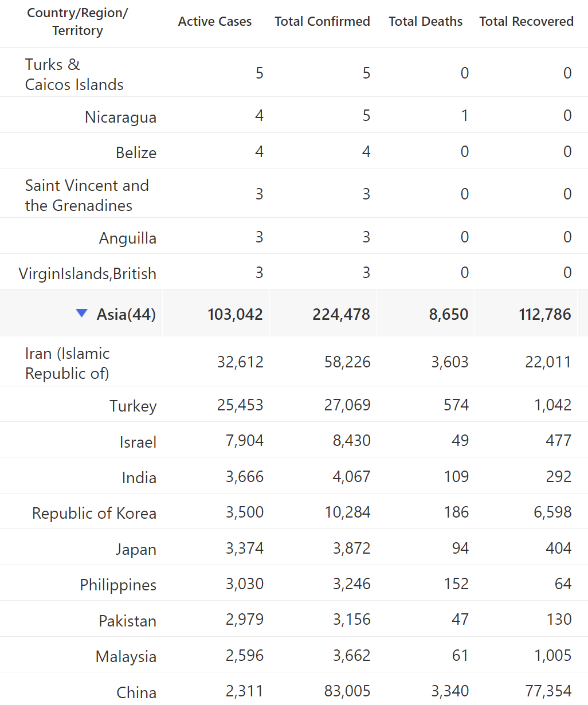Sort by Total Confirmed column header
This screenshot has width=588, height=705.
coord(323,21)
